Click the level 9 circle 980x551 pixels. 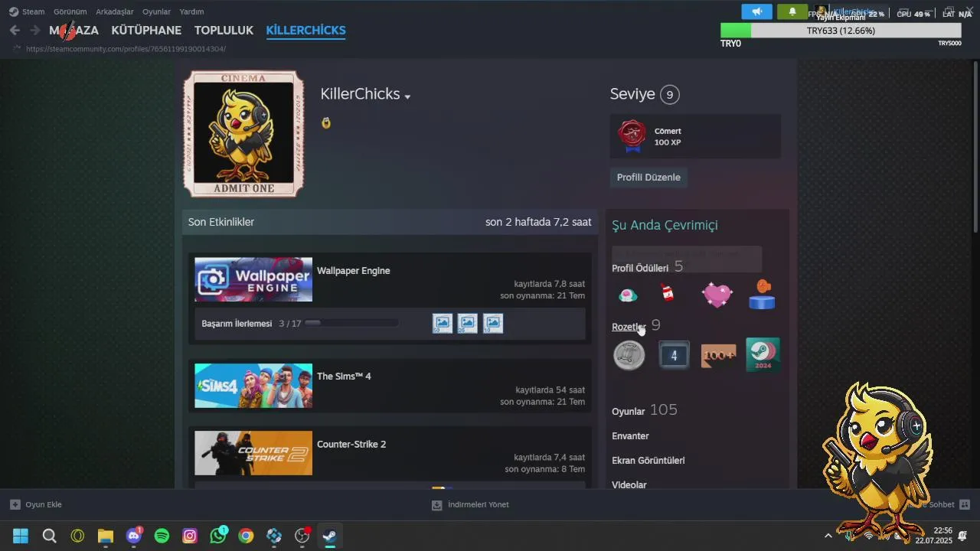670,95
